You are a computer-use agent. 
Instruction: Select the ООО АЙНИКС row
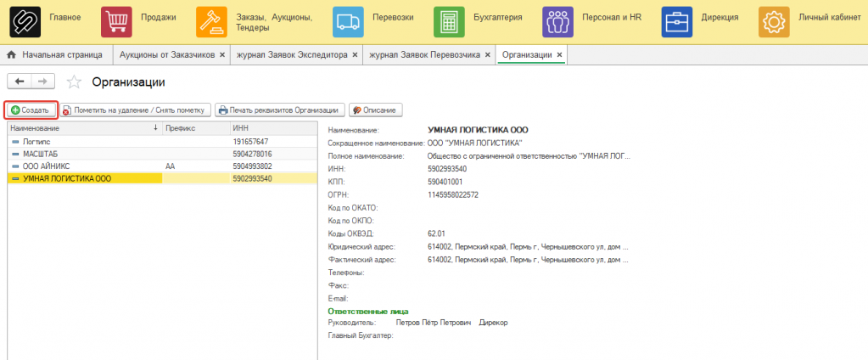coord(162,166)
